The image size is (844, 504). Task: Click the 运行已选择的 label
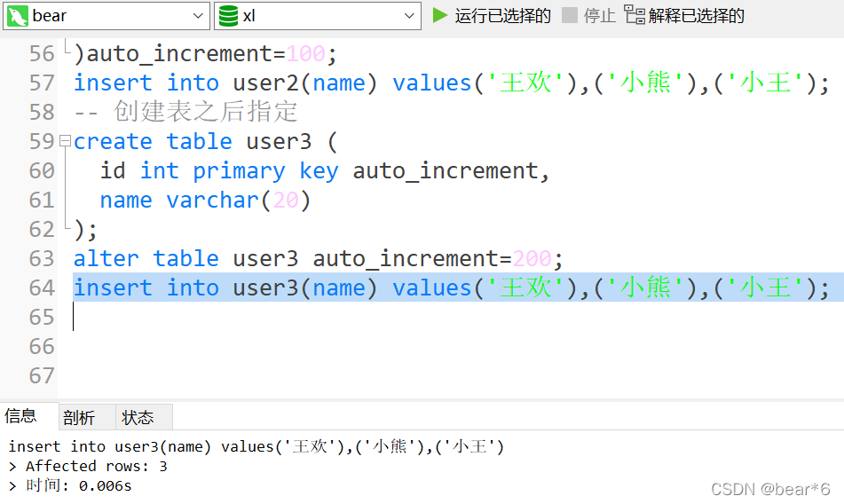(502, 16)
